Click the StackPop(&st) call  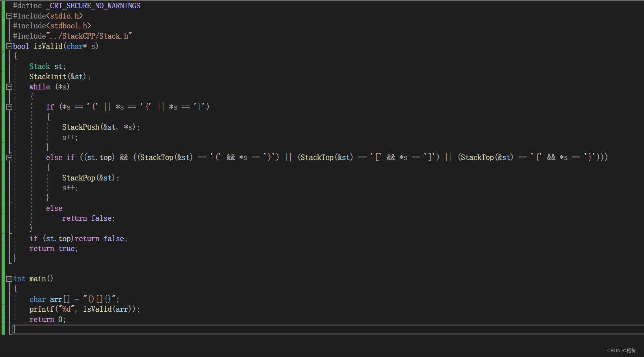coord(91,178)
